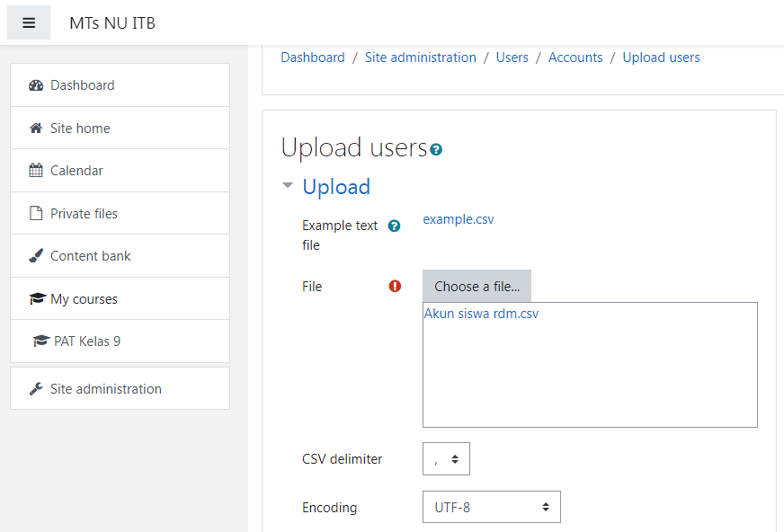Viewport: 784px width, 532px height.
Task: Toggle the hamburger side panel button
Action: pyautogui.click(x=29, y=22)
